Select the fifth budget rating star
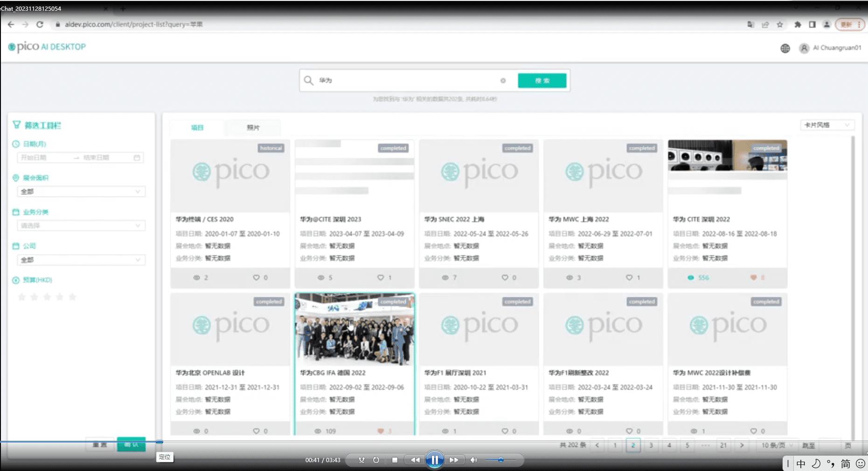The width and height of the screenshot is (868, 471). click(x=72, y=297)
